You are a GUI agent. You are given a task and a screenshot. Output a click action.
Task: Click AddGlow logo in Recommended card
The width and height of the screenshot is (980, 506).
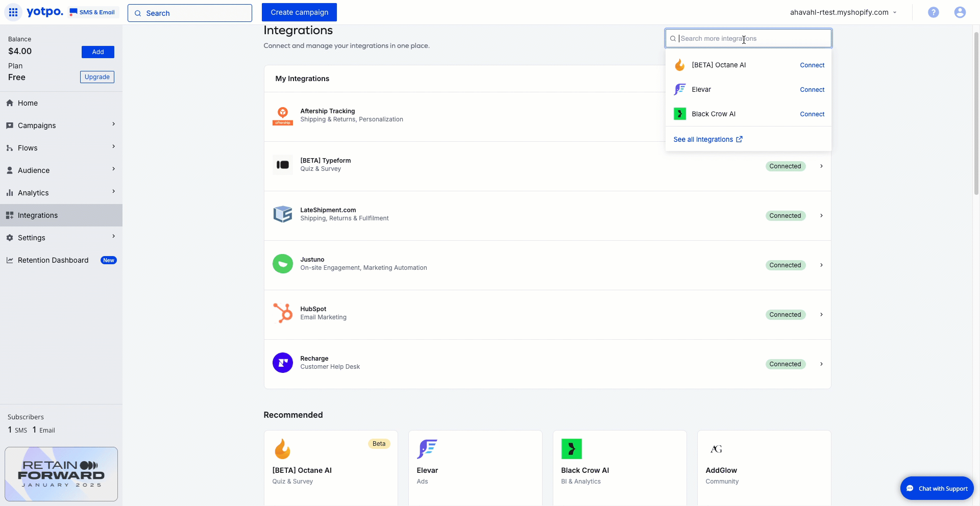[x=716, y=449]
